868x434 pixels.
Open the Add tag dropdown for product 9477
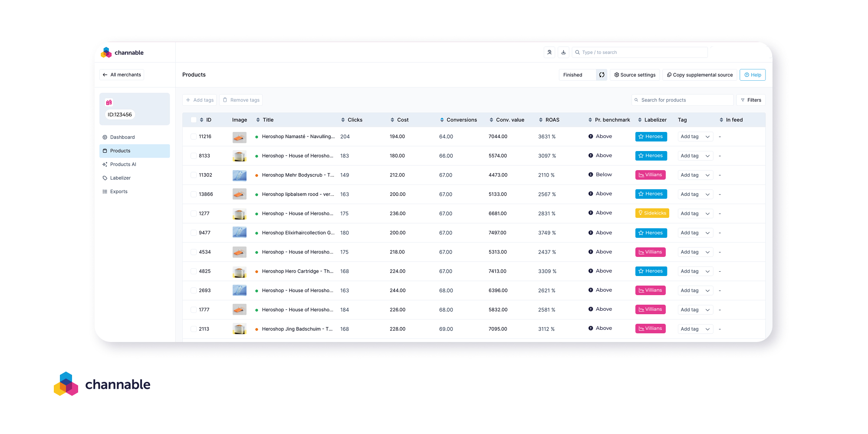[695, 233]
